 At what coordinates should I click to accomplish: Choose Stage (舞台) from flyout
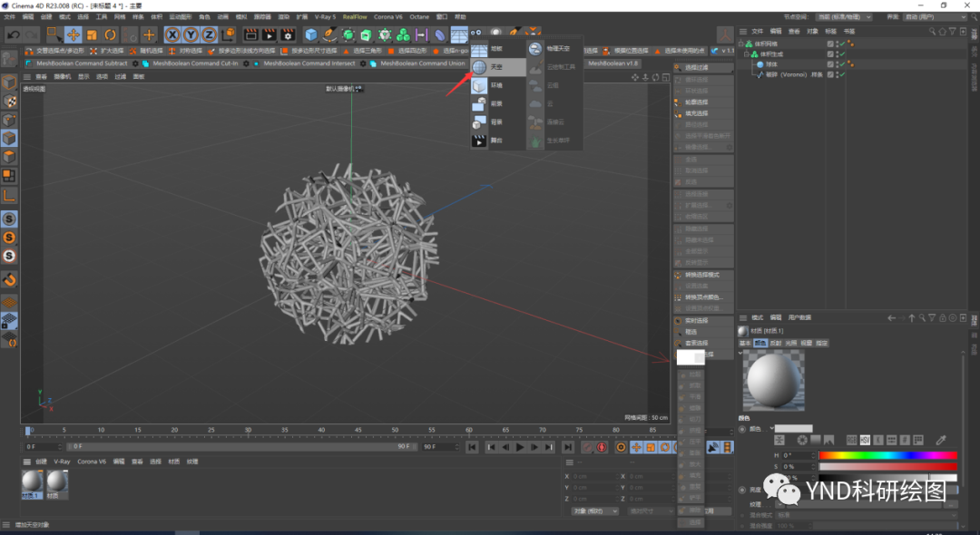[x=498, y=141]
